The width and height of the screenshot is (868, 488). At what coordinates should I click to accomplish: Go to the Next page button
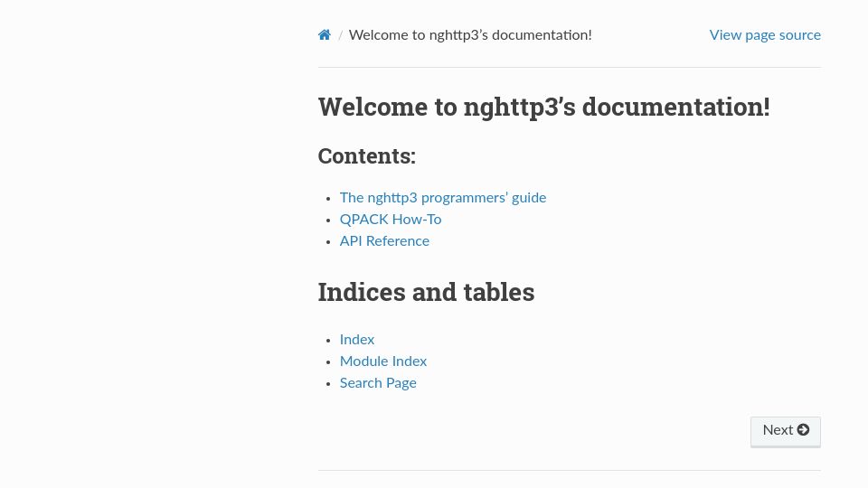coord(786,431)
